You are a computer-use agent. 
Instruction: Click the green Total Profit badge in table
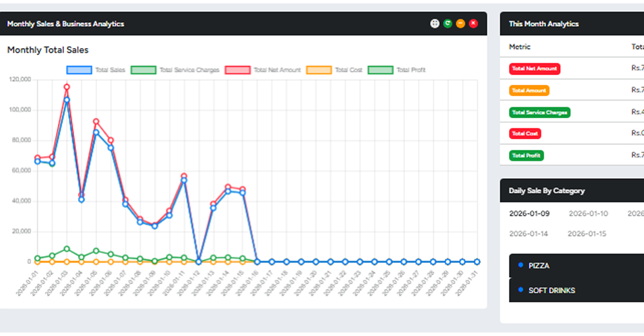pos(526,156)
